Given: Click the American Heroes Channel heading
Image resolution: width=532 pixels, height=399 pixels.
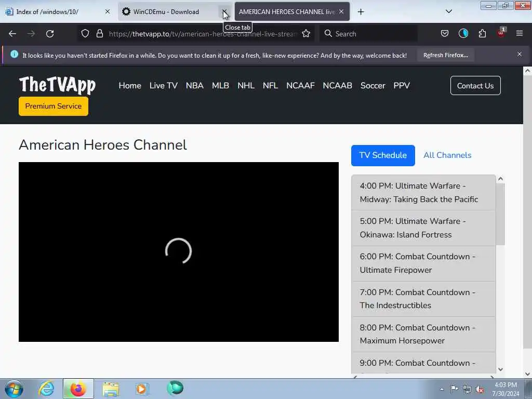Looking at the screenshot, I should (103, 145).
